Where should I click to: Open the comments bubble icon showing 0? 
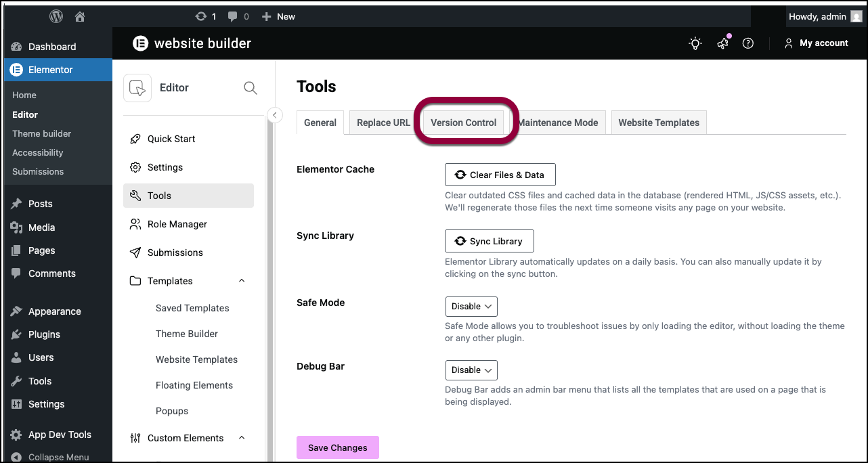(x=238, y=16)
